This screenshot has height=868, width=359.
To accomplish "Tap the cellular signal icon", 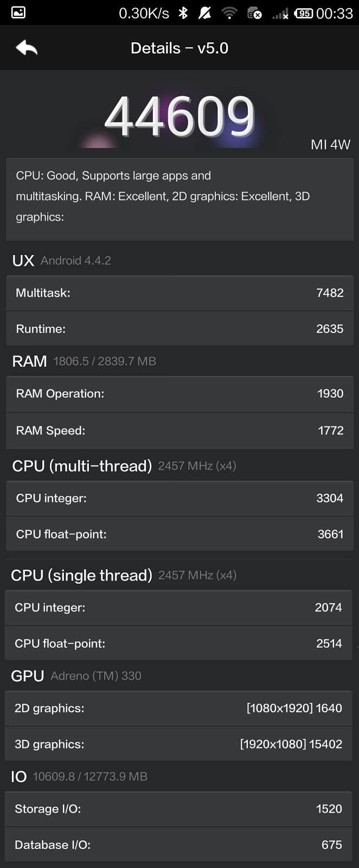I will [280, 14].
